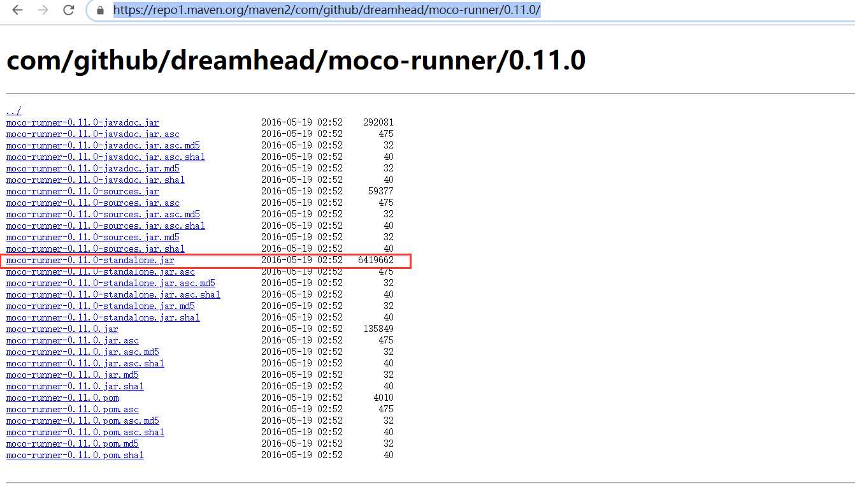The height and width of the screenshot is (504, 855).
Task: Click the file size 6419662
Action: (376, 260)
